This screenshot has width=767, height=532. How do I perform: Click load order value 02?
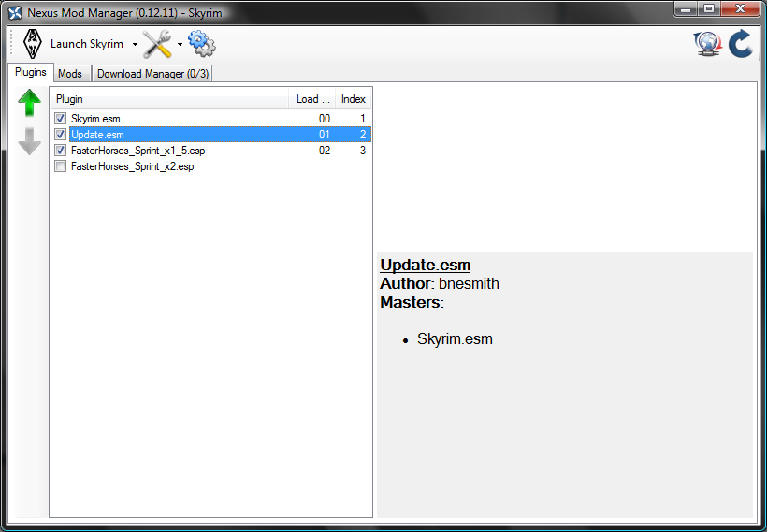(x=325, y=151)
